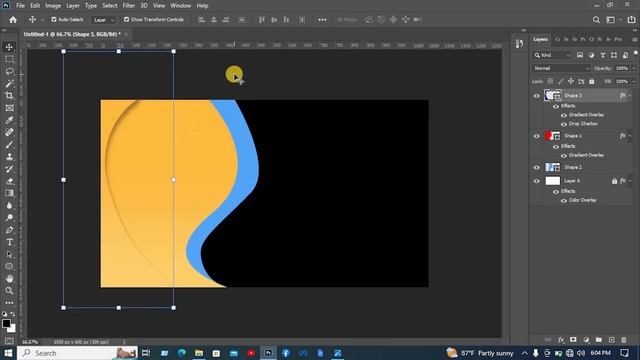Screen dimensions: 640x360
Task: Click the background color swatch
Action: 12,328
